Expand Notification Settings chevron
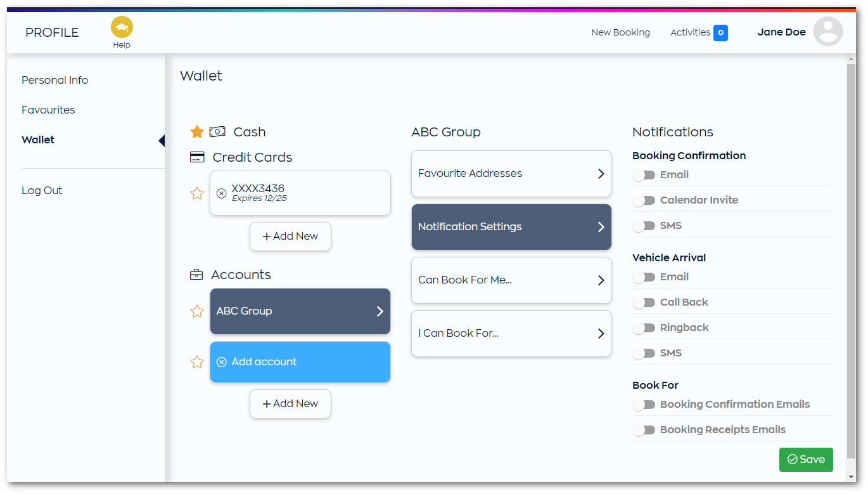868x494 pixels. pyautogui.click(x=601, y=227)
